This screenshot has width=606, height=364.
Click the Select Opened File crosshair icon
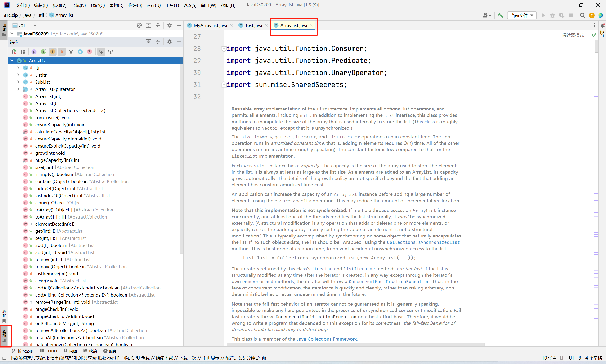pos(139,25)
